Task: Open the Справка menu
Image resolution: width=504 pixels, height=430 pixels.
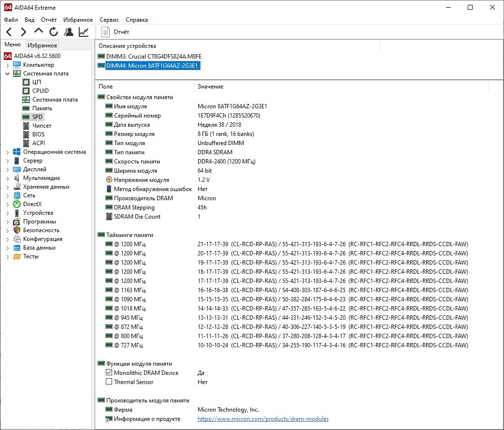Action: (137, 20)
